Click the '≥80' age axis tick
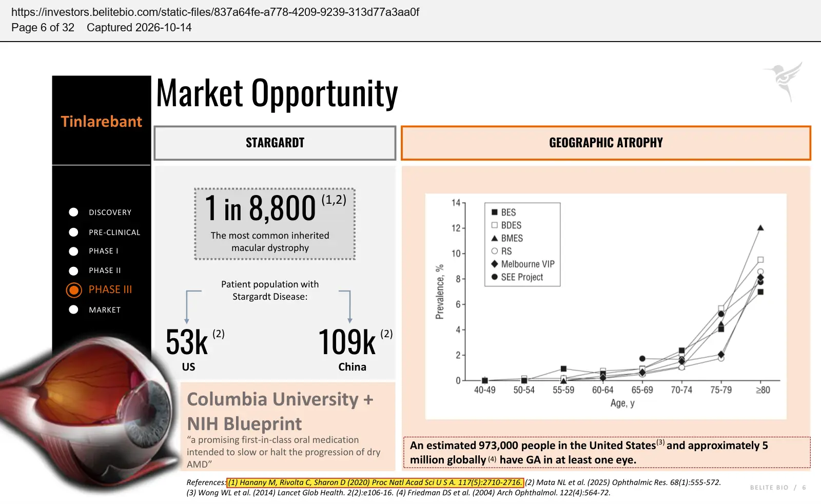 click(763, 390)
